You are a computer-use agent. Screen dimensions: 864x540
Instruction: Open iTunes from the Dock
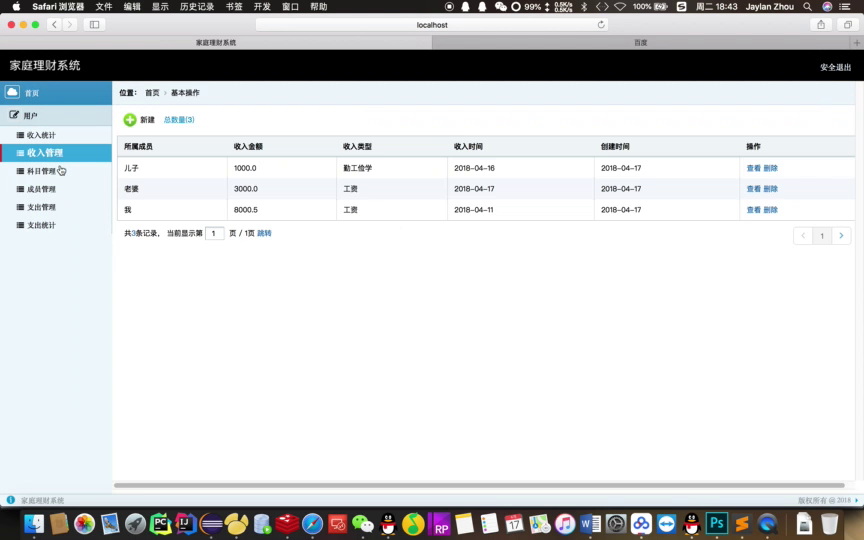point(565,523)
